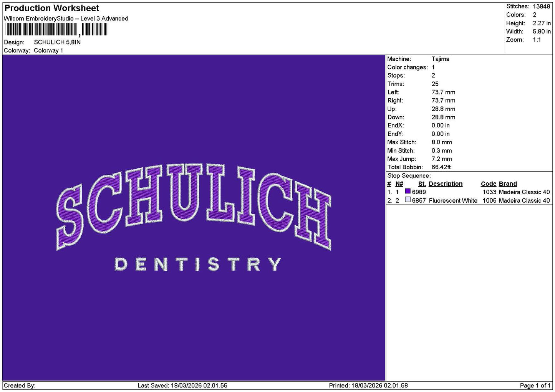
Task: Click the "Colorway 1" value
Action: coord(48,50)
